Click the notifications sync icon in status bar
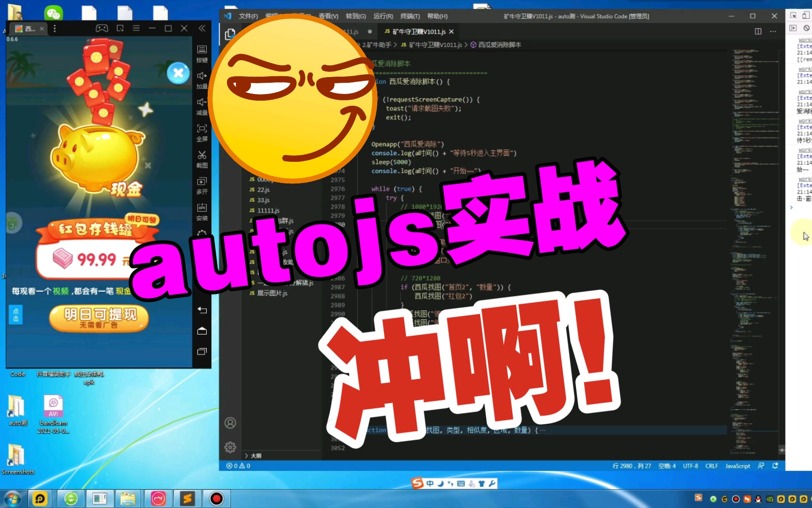This screenshot has height=508, width=812. tap(775, 466)
